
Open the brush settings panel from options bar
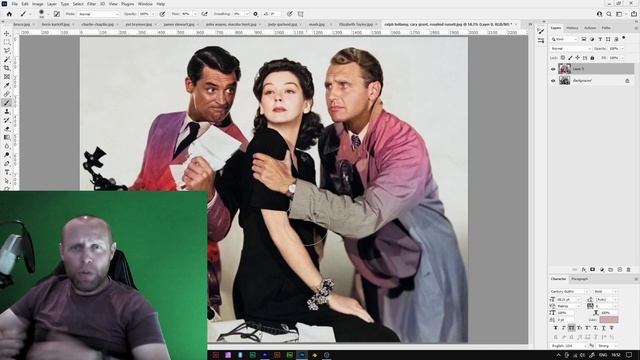(57, 14)
